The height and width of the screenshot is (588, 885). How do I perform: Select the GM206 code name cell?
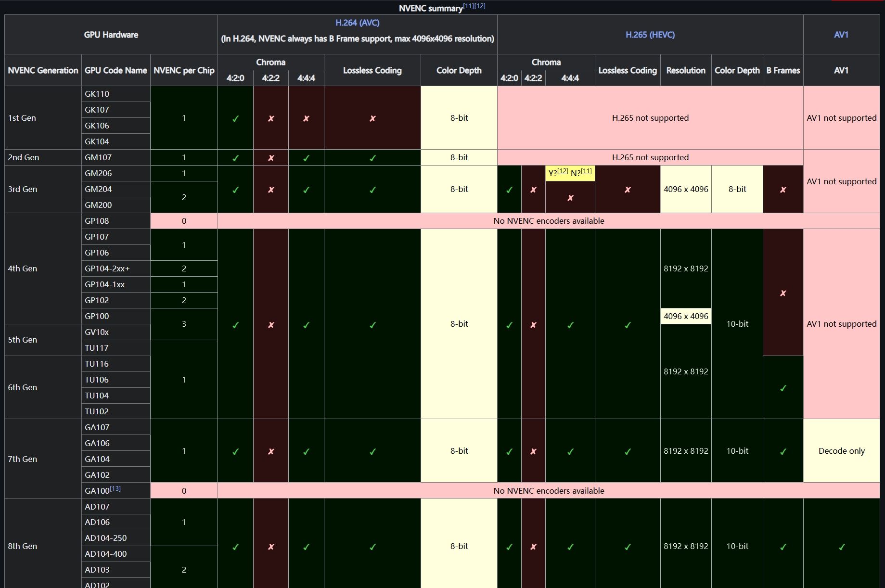tap(115, 173)
